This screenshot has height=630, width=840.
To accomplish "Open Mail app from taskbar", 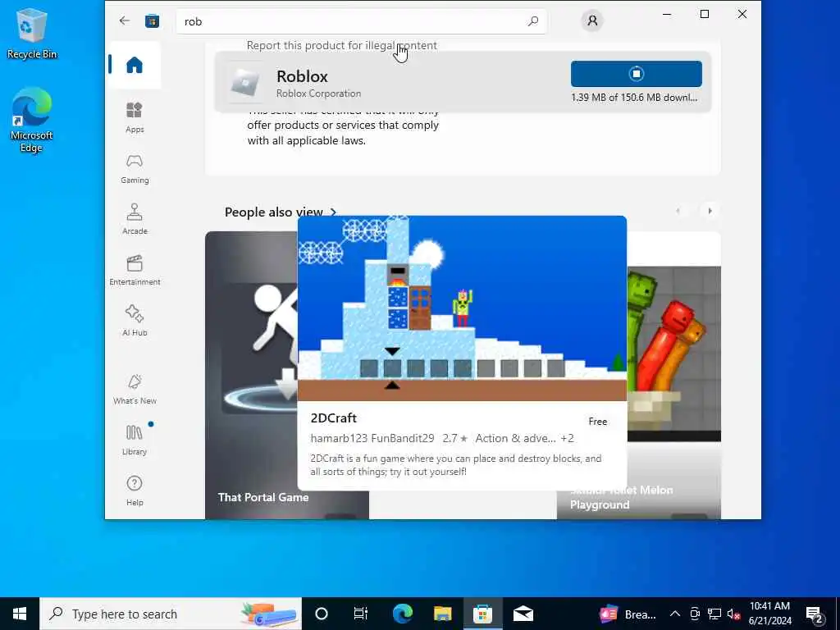I will (523, 614).
